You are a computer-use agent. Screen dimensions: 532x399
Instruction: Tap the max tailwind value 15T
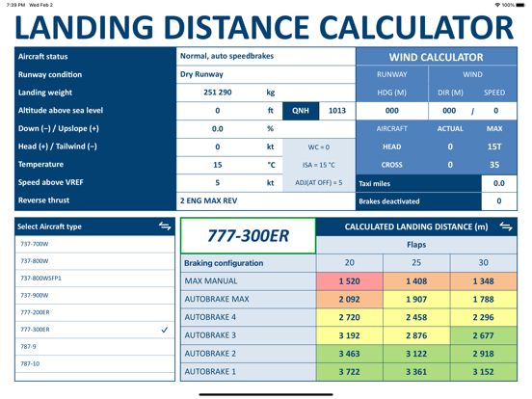pos(494,146)
